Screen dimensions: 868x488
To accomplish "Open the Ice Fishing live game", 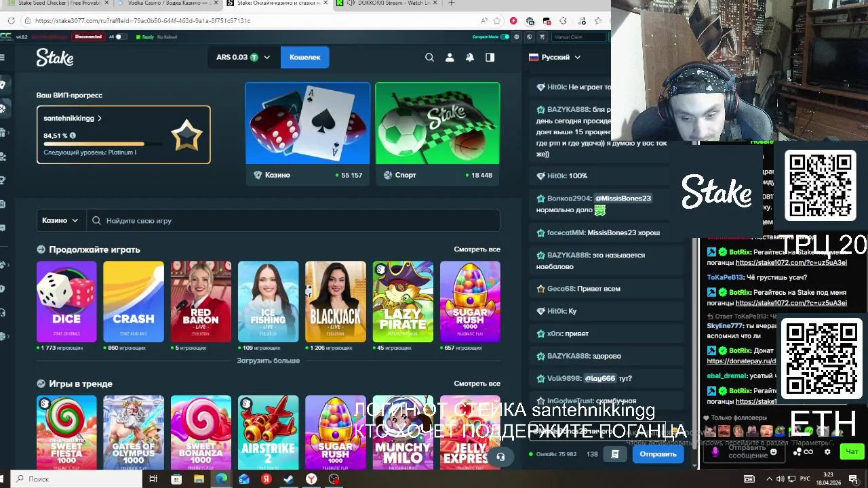I will pos(268,302).
